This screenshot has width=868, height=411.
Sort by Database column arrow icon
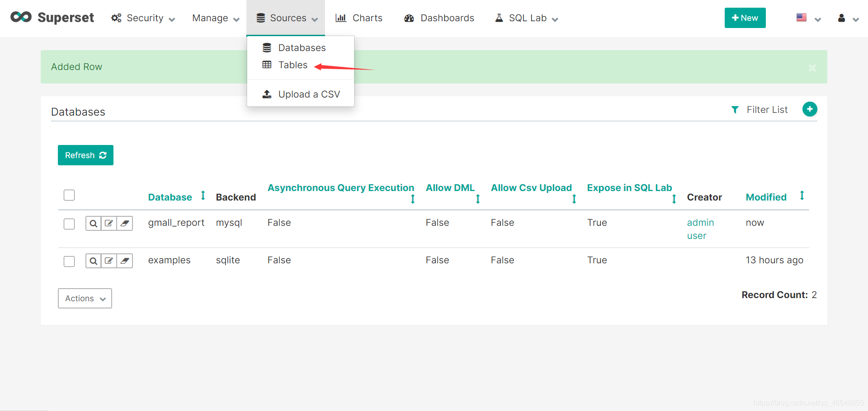203,195
